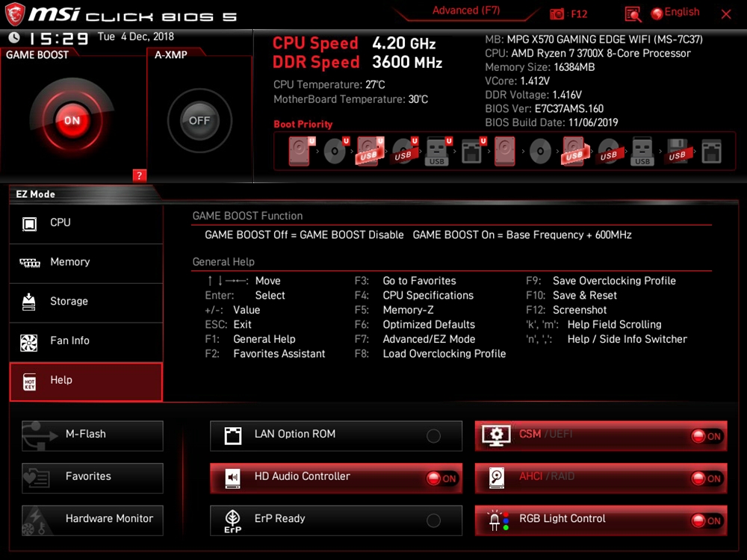Click the CPU chip icon in the sidebar
The height and width of the screenshot is (560, 747).
[30, 223]
